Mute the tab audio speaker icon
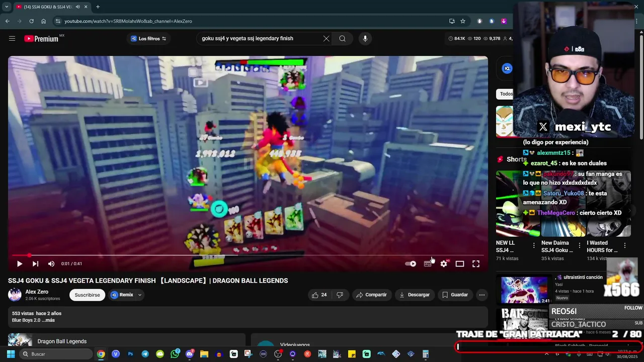 point(77,7)
